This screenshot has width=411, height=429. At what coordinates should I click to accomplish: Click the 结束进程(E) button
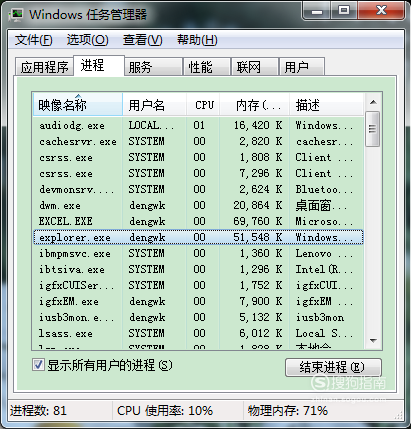pyautogui.click(x=333, y=367)
